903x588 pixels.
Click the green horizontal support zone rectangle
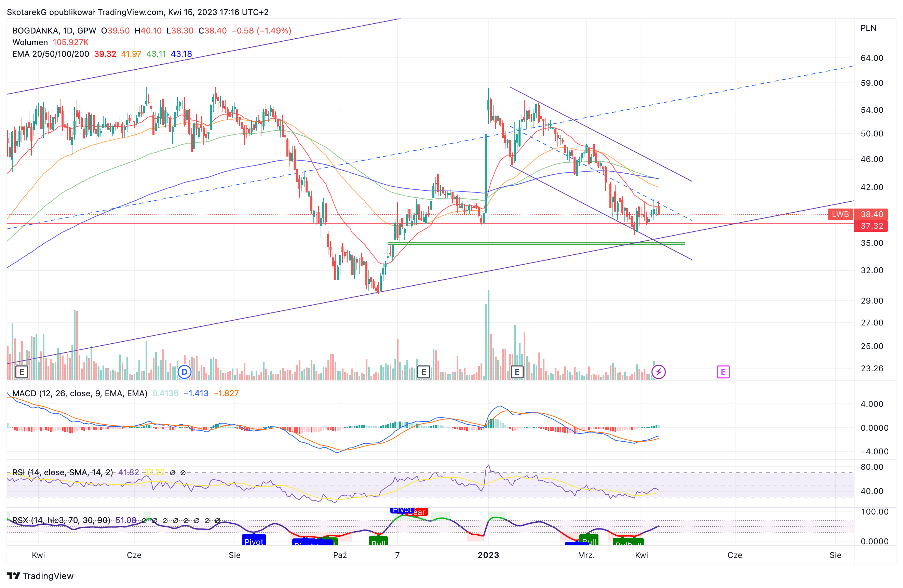536,243
